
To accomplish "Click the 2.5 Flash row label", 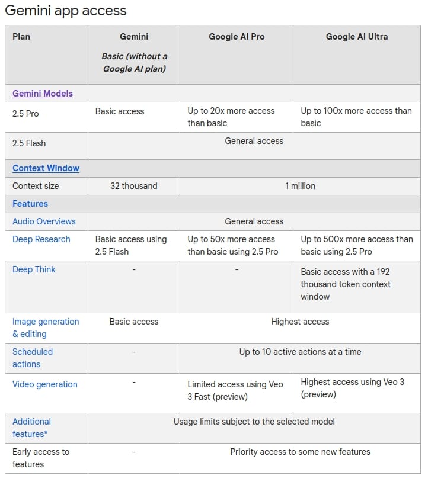I will (x=29, y=143).
